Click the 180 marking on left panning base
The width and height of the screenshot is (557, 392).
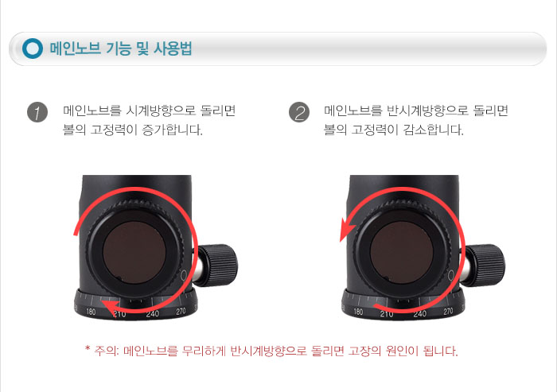tap(91, 312)
